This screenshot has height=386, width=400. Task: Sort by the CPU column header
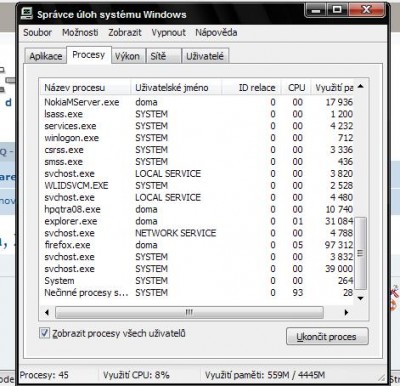296,88
